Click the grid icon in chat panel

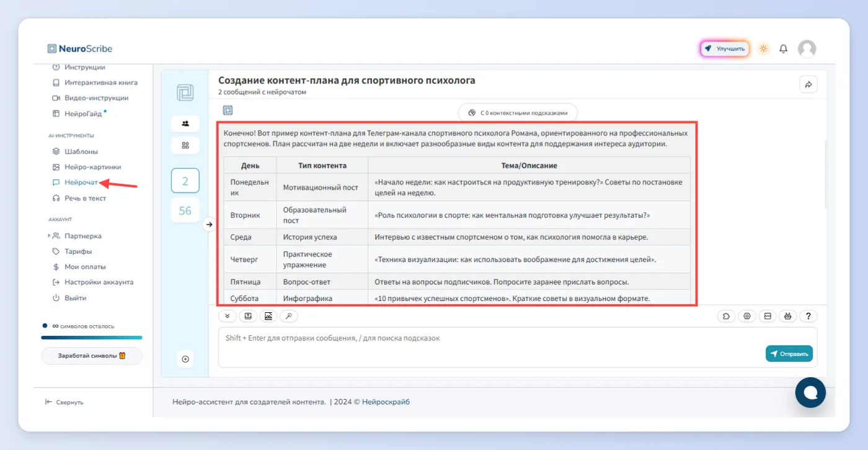click(185, 145)
